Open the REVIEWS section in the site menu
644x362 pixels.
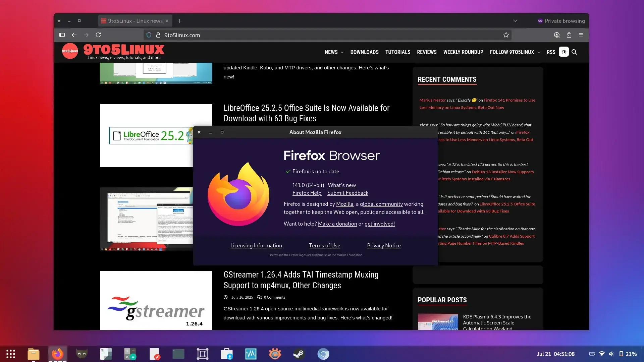[x=427, y=52]
